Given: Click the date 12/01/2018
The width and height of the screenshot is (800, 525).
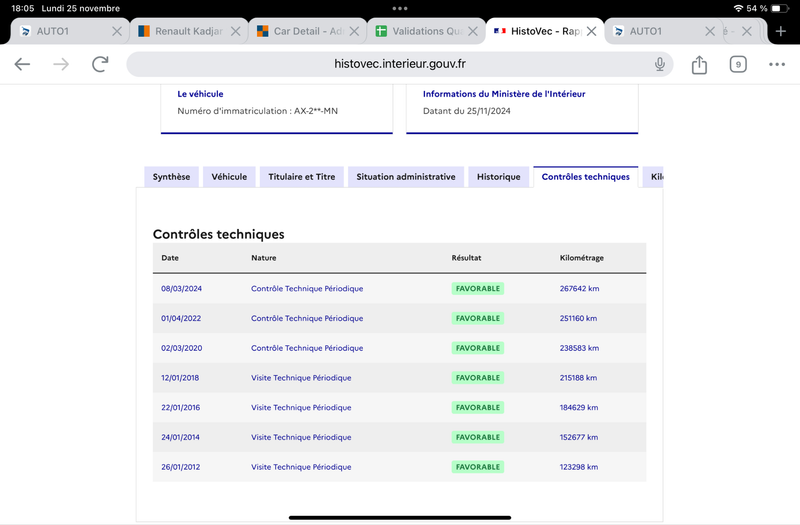Looking at the screenshot, I should (180, 378).
